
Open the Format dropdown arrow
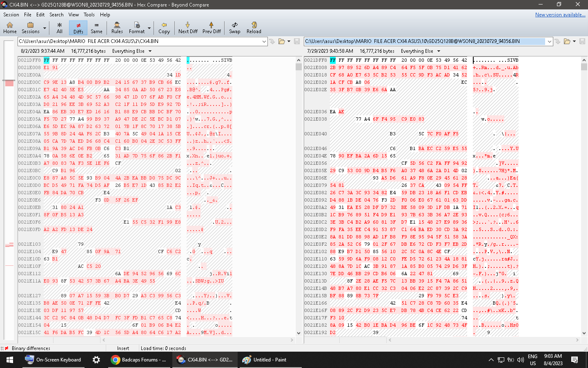[149, 28]
